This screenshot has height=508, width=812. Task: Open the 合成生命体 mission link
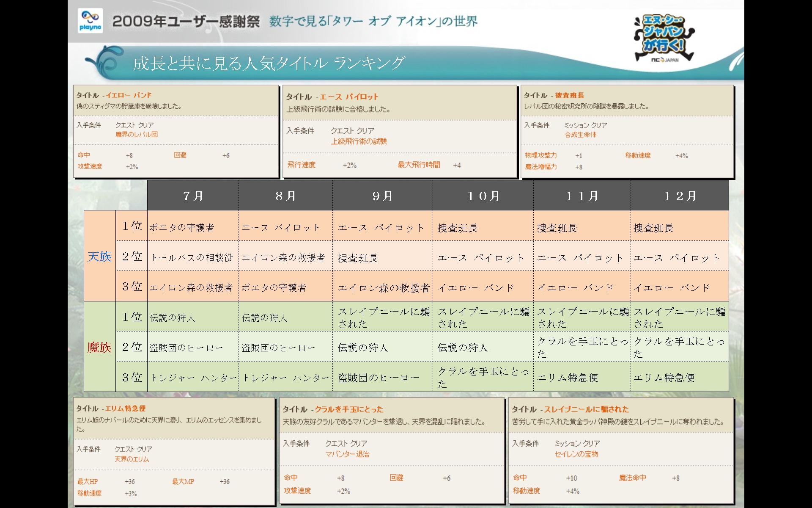click(x=580, y=135)
